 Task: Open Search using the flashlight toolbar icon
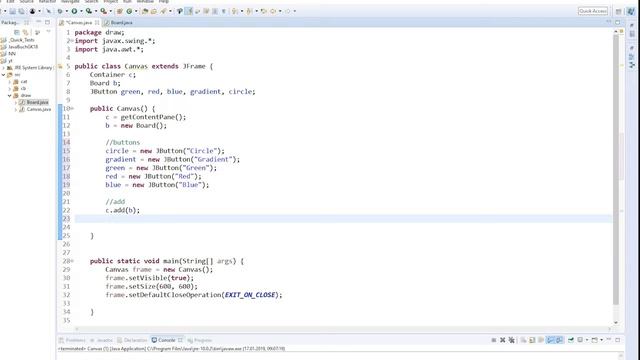pyautogui.click(x=163, y=11)
